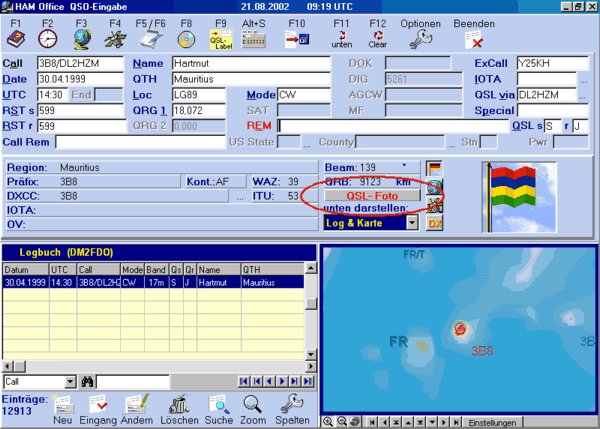This screenshot has width=600, height=429.
Task: Click the binoculars find icon
Action: (87, 382)
